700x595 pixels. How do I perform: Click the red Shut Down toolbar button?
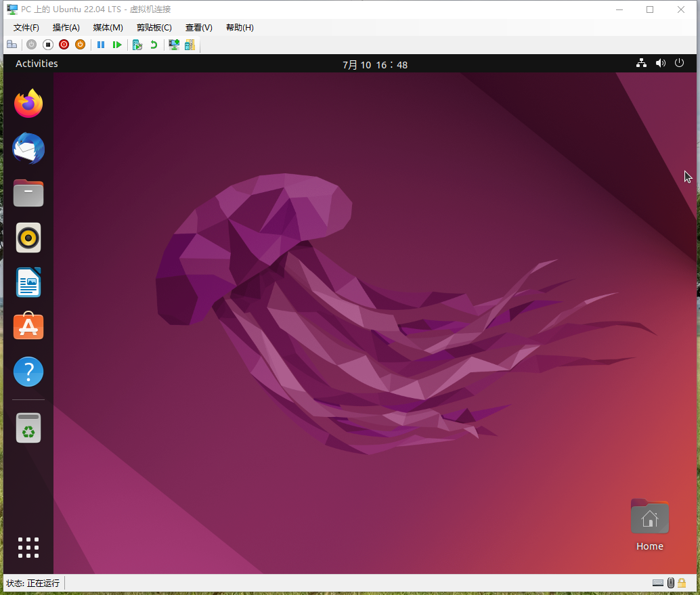click(64, 45)
